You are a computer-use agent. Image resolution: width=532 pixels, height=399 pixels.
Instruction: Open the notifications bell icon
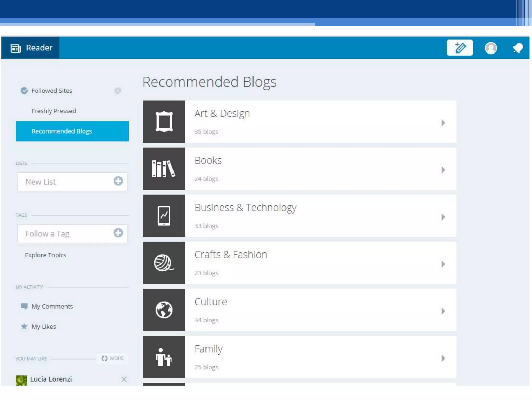point(517,48)
